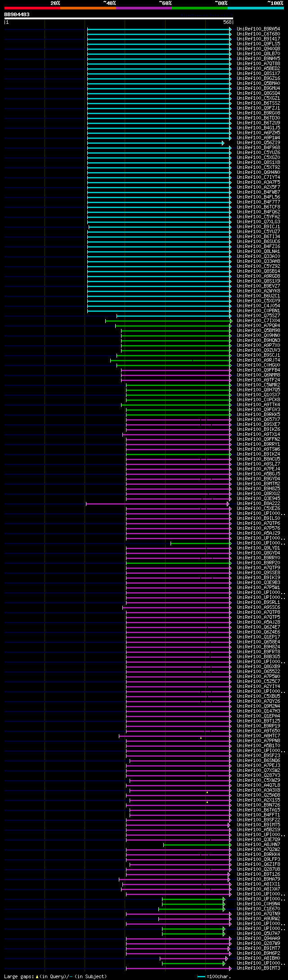Select the label UniRef100_Q5BMA0

click(x=258, y=84)
